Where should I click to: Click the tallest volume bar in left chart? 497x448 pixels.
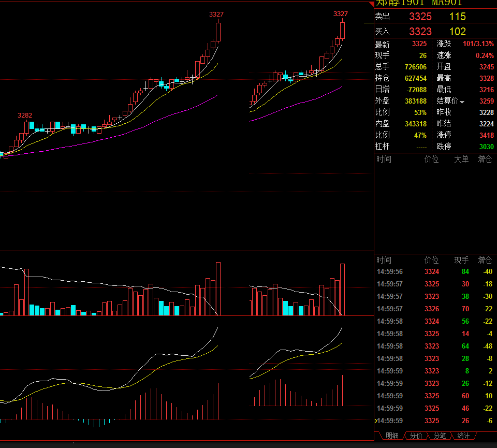[218, 289]
